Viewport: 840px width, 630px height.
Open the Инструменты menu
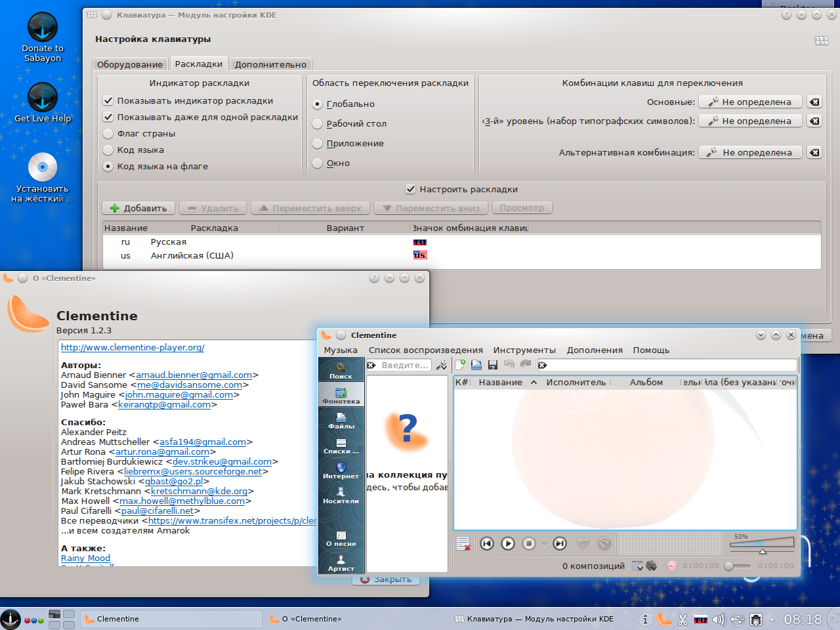point(524,350)
